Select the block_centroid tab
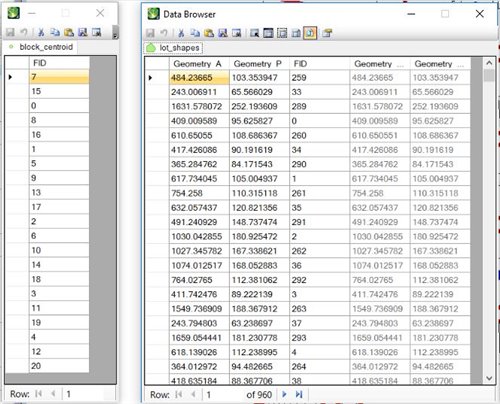Image resolution: width=500 pixels, height=404 pixels. [x=41, y=47]
